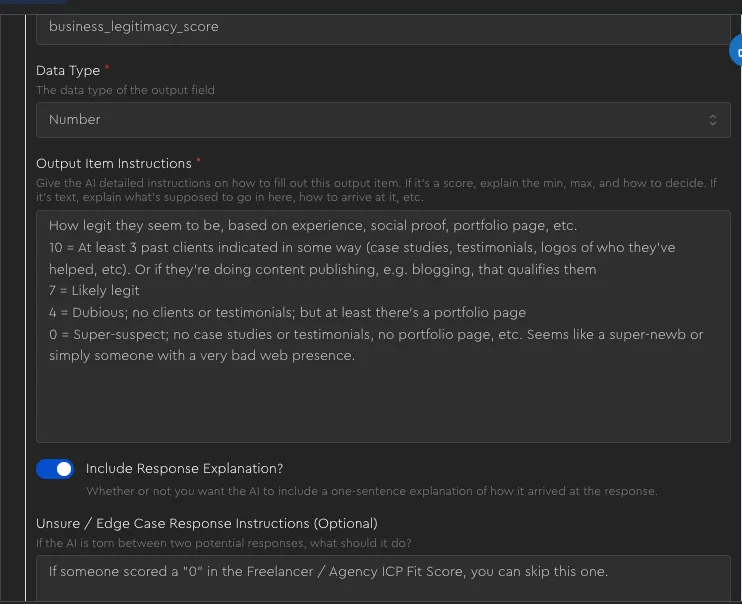Click the "Include Response Explanation?" label
Screen dimensions: 742x604
184,468
